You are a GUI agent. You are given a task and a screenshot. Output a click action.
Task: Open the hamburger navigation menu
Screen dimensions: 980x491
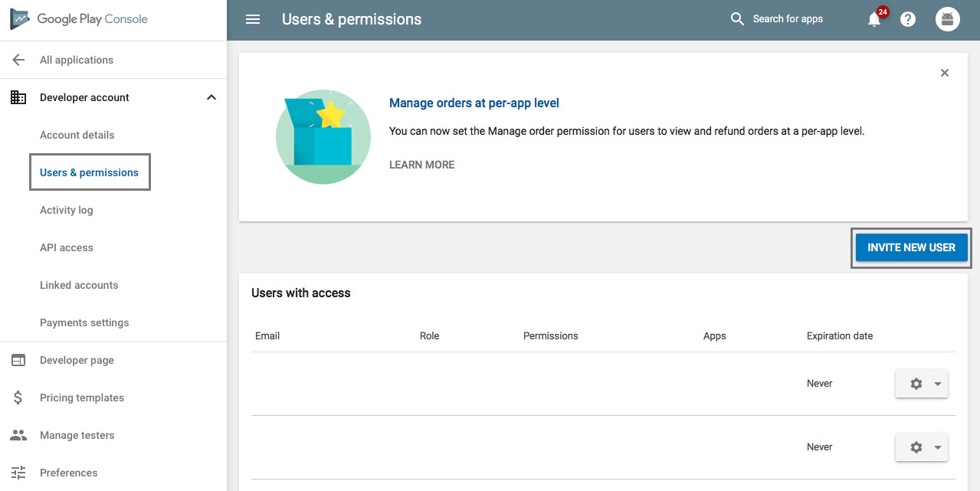(253, 19)
